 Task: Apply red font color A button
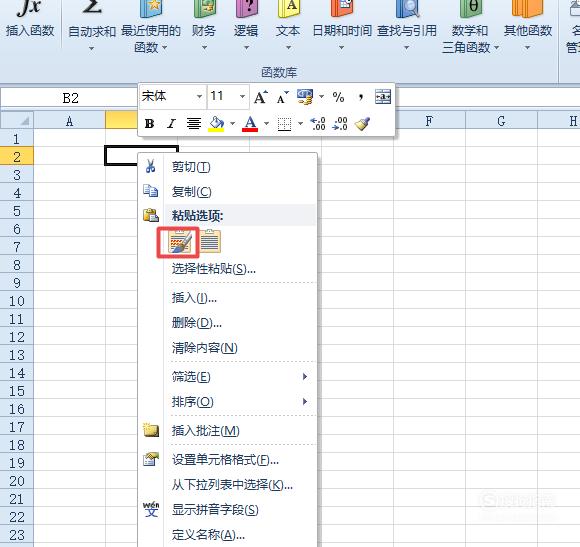pos(250,124)
